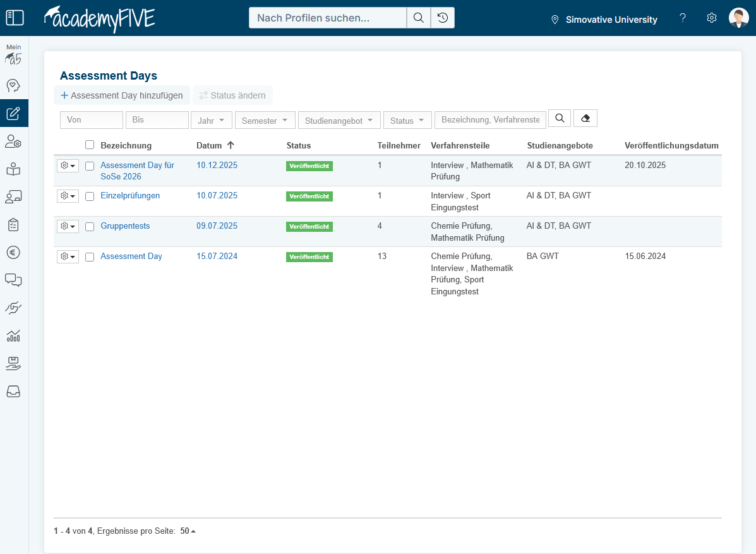
Task: Click the help question mark icon
Action: [683, 18]
